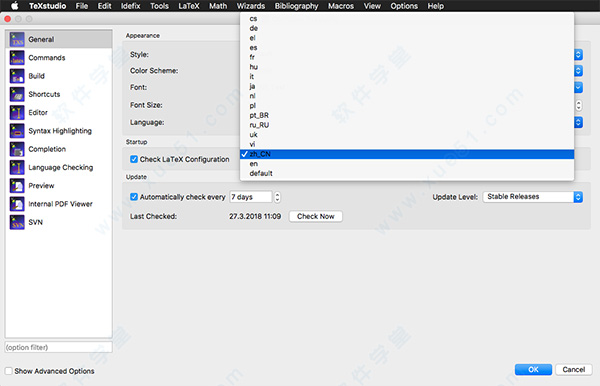The height and width of the screenshot is (386, 600).
Task: Open the Idefix menu
Action: pos(130,6)
